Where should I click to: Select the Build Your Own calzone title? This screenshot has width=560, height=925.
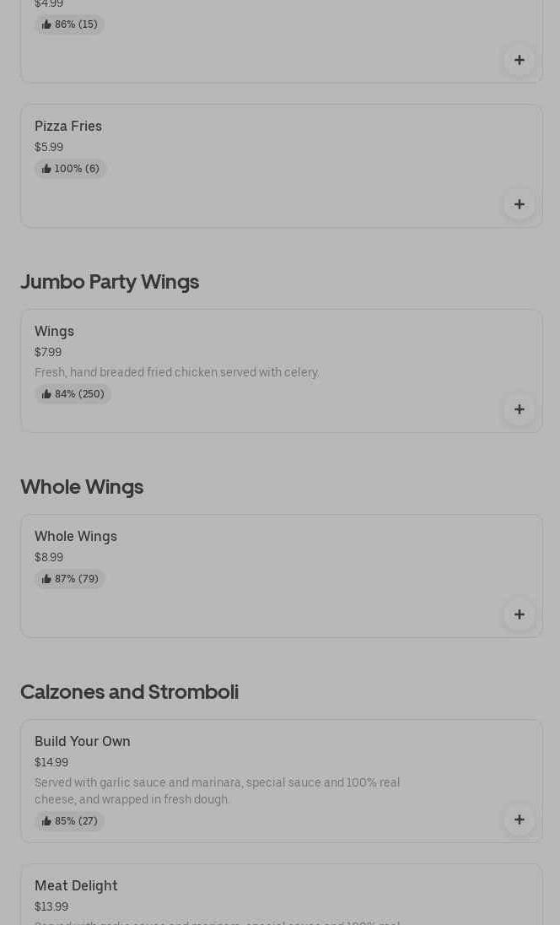(83, 741)
